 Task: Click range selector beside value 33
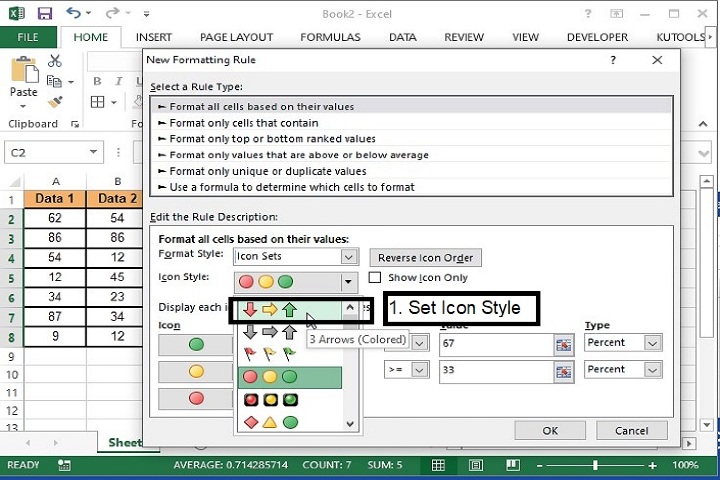pyautogui.click(x=563, y=371)
